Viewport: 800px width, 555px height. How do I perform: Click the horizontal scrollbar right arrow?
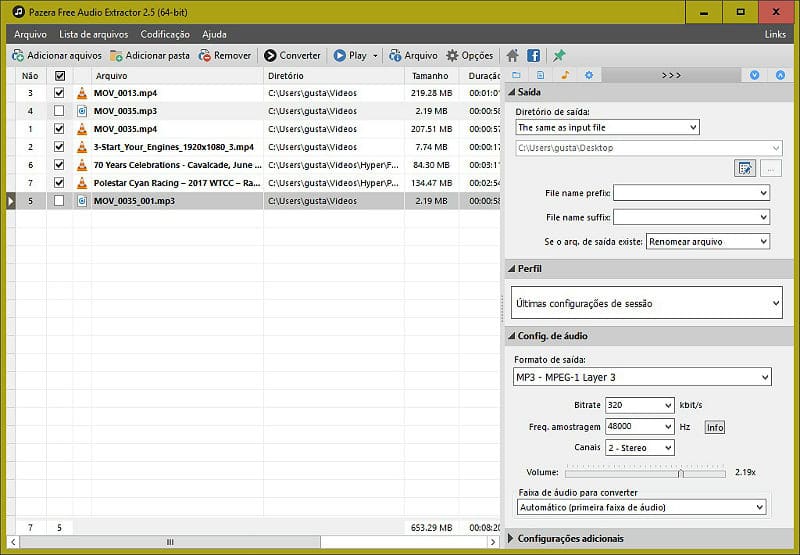tap(492, 542)
